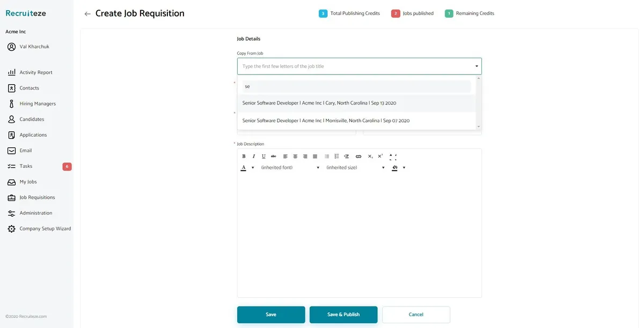Click the font color A icon
Image resolution: width=644 pixels, height=328 pixels.
pyautogui.click(x=244, y=168)
